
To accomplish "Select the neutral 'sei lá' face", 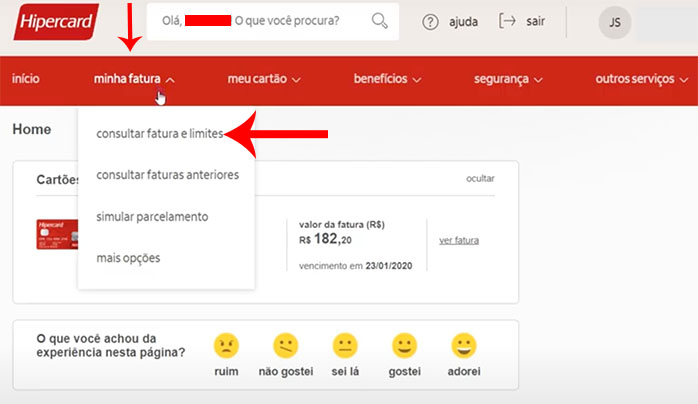I will pos(345,345).
